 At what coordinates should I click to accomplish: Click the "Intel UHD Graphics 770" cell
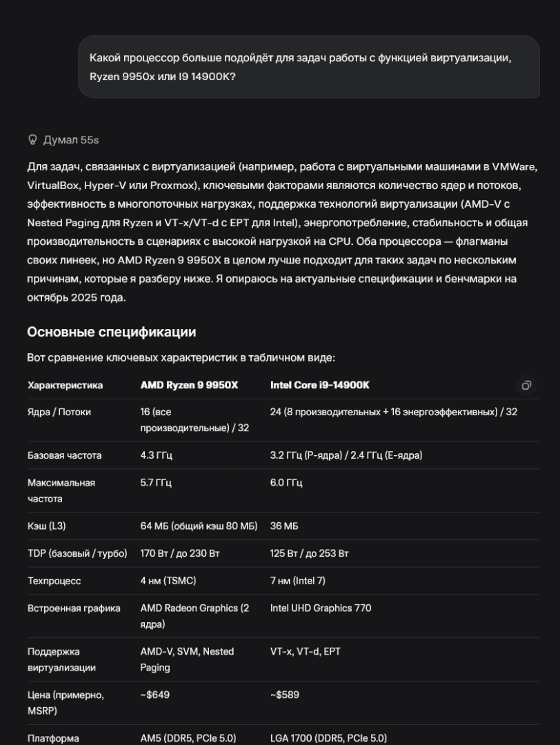(321, 608)
